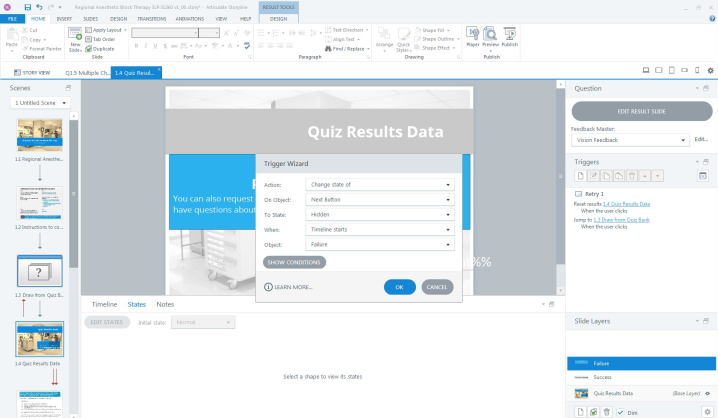Select the 1.2 Instructions slide thumbnail

coord(40,203)
